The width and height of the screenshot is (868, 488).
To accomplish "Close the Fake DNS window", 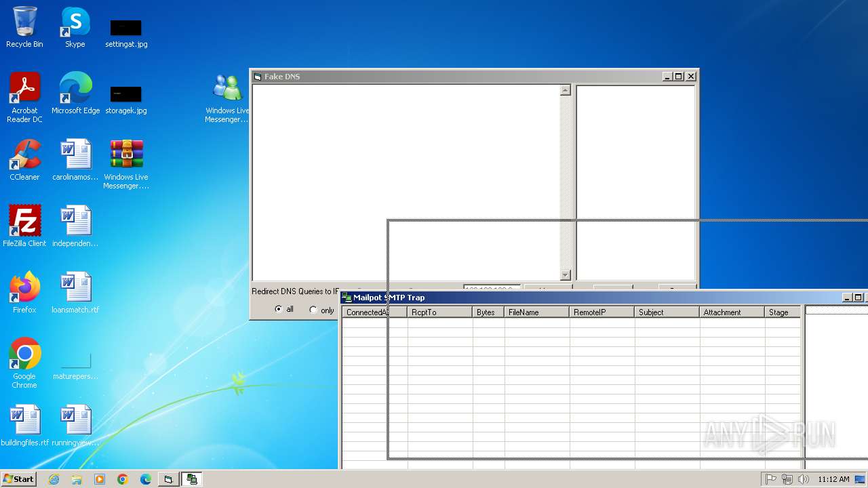I will click(x=691, y=77).
